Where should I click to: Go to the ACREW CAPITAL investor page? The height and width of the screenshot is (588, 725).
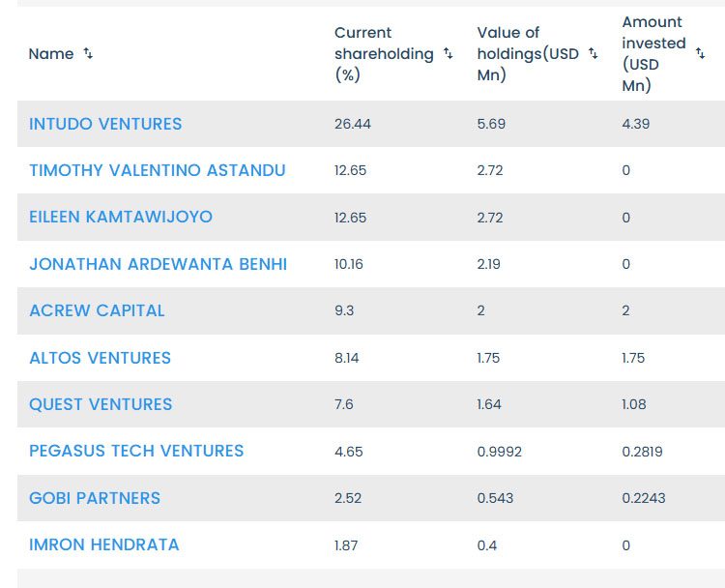(x=97, y=310)
